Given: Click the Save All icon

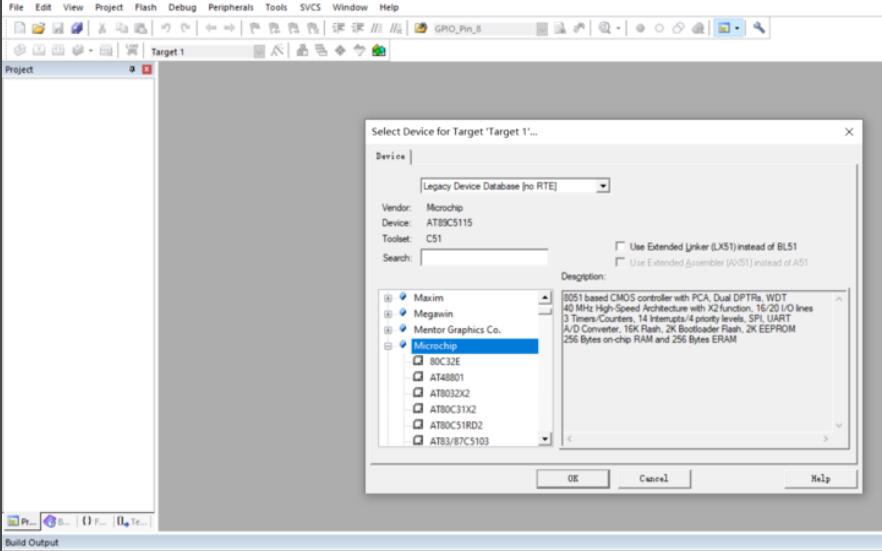Looking at the screenshot, I should click(76, 29).
